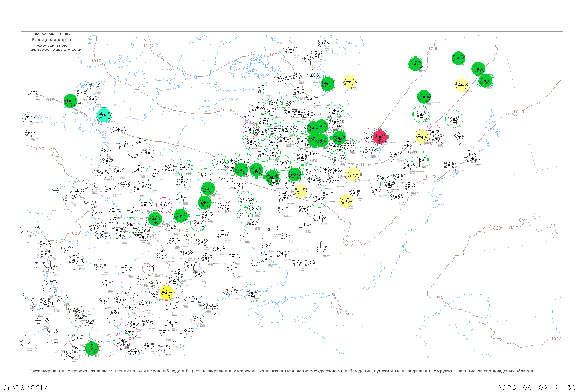Click the pale yellow Усть-Кулом station circle
Viewport: 588px width, 392px height.
[461, 85]
